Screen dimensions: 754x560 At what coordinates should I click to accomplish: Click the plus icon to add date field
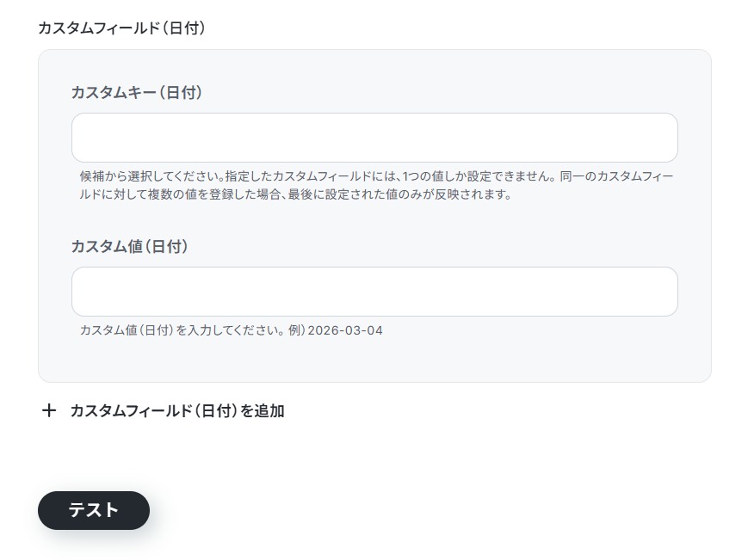(x=49, y=410)
